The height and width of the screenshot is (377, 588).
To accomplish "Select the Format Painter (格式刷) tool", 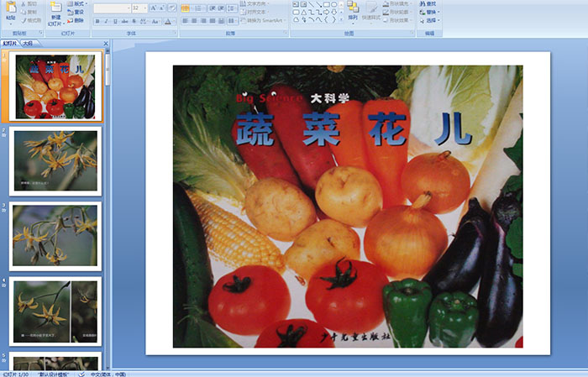I will pyautogui.click(x=31, y=20).
